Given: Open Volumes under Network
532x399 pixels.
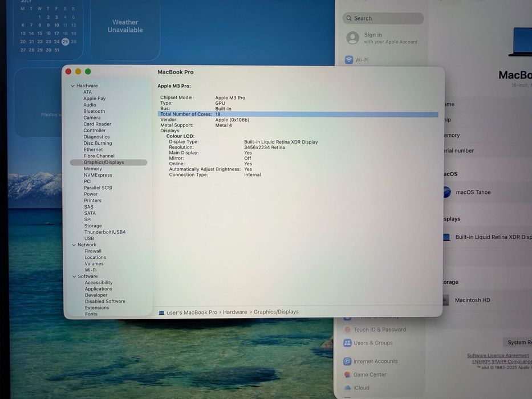Looking at the screenshot, I should point(94,264).
